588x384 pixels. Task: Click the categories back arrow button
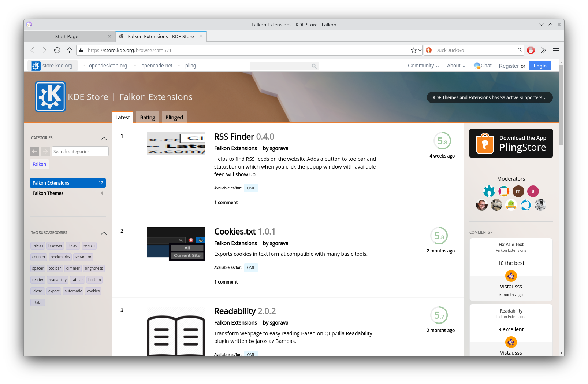[34, 151]
